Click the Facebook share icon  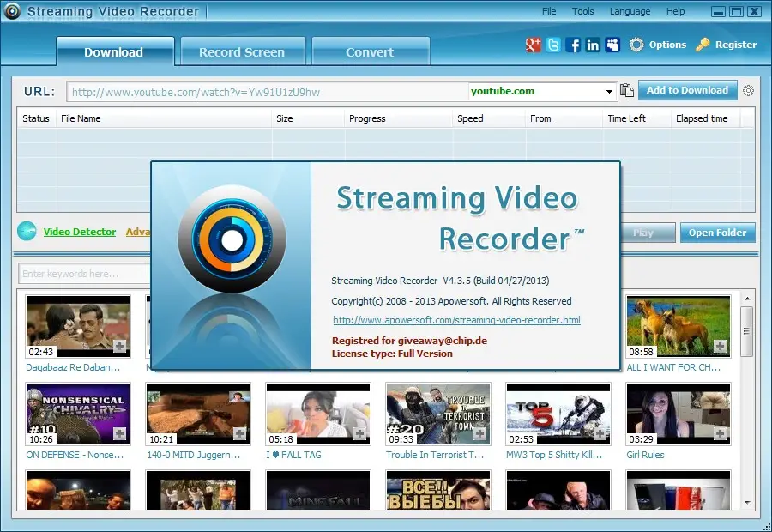(x=573, y=45)
